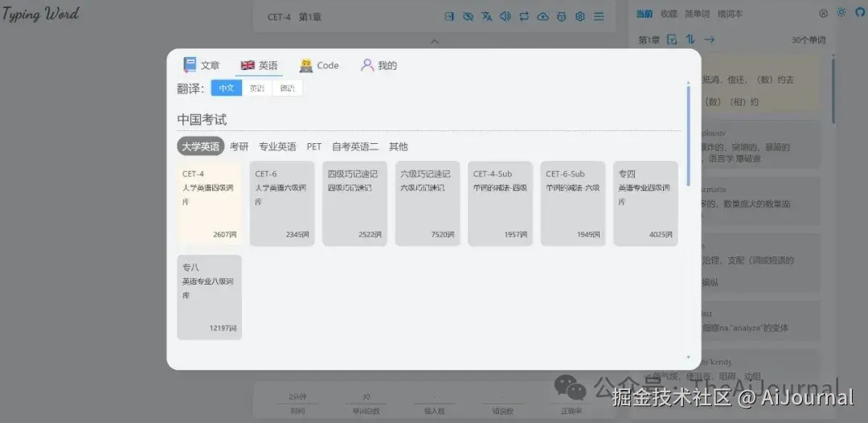868x423 pixels.
Task: Click the exit icon in top toolbar
Action: pyautogui.click(x=449, y=17)
